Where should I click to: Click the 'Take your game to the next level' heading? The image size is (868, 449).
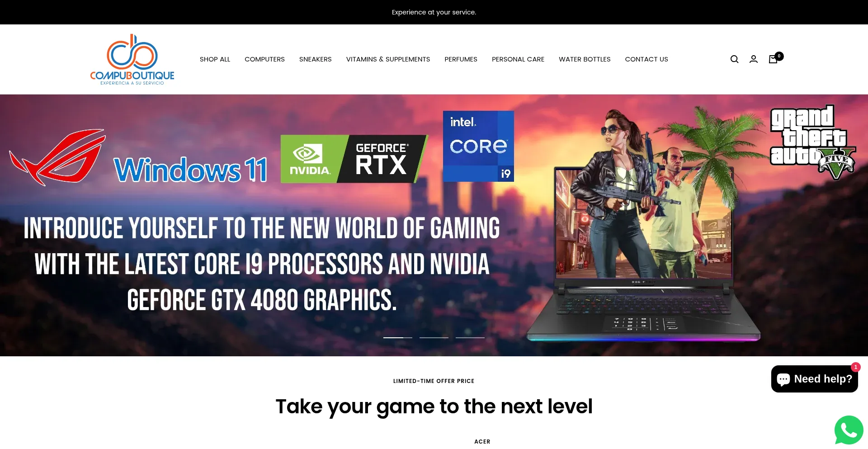pyautogui.click(x=434, y=406)
